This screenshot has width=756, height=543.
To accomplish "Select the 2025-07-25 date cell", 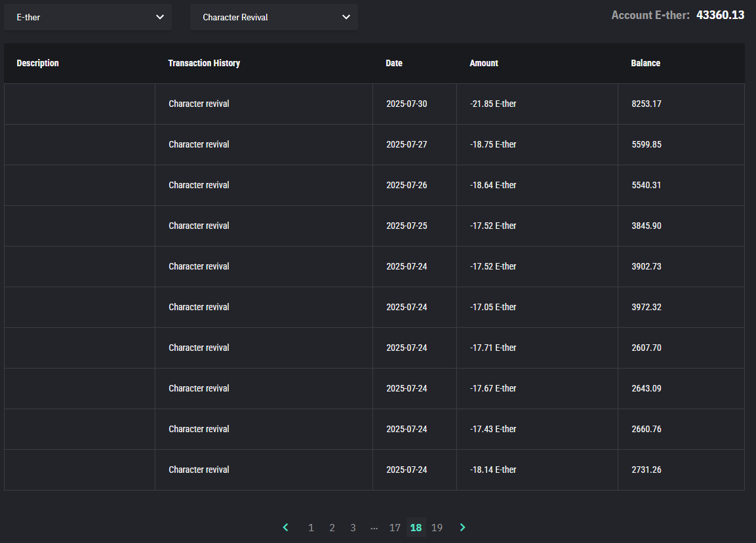I will [407, 226].
